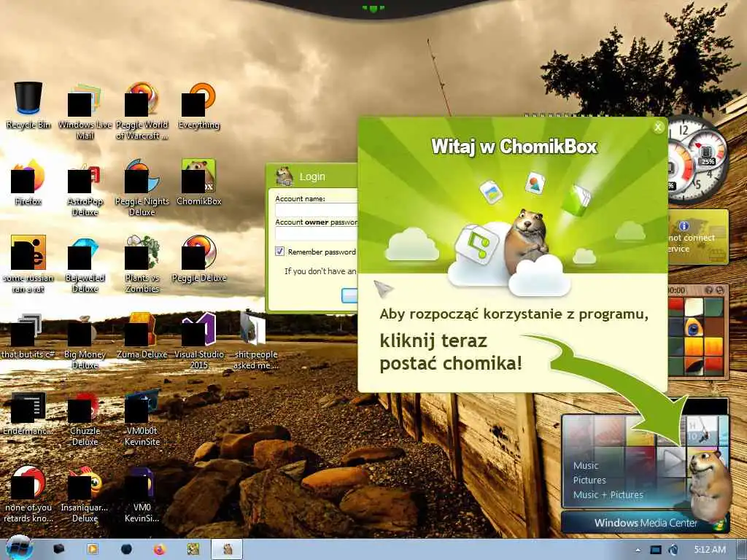Select the Endermanc... desktop icon
The image size is (747, 560).
(28, 413)
